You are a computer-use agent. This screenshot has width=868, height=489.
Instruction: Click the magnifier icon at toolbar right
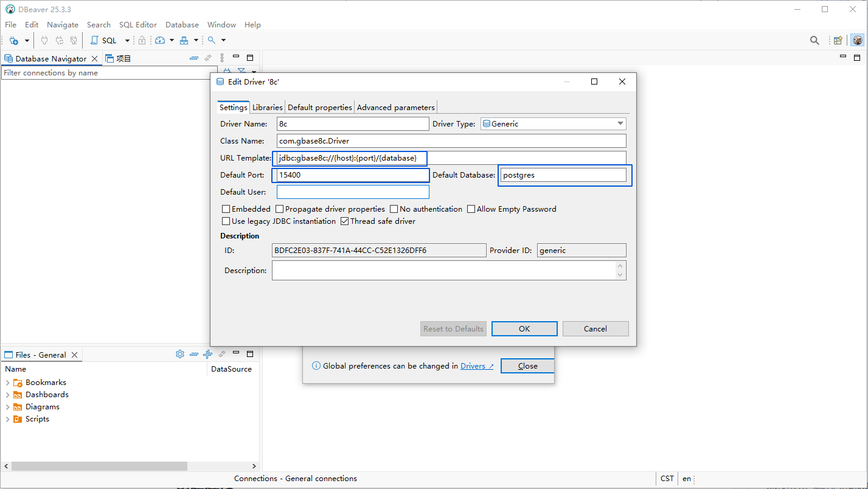point(814,41)
